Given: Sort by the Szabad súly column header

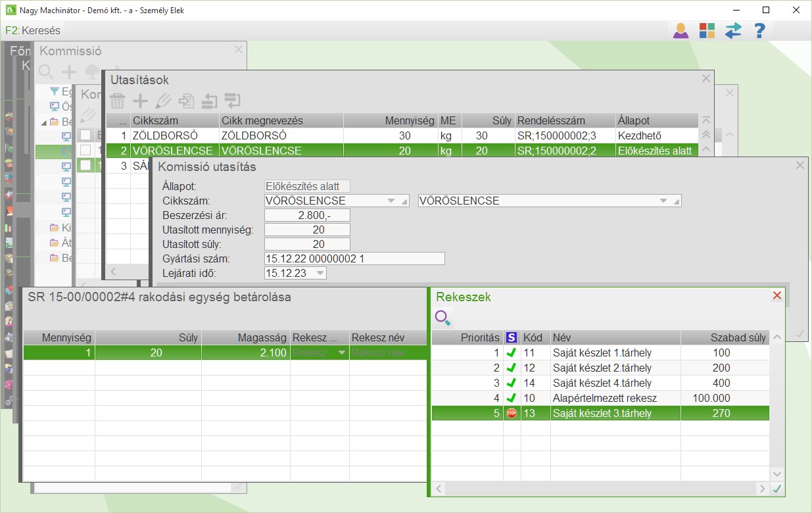Looking at the screenshot, I should coord(725,337).
